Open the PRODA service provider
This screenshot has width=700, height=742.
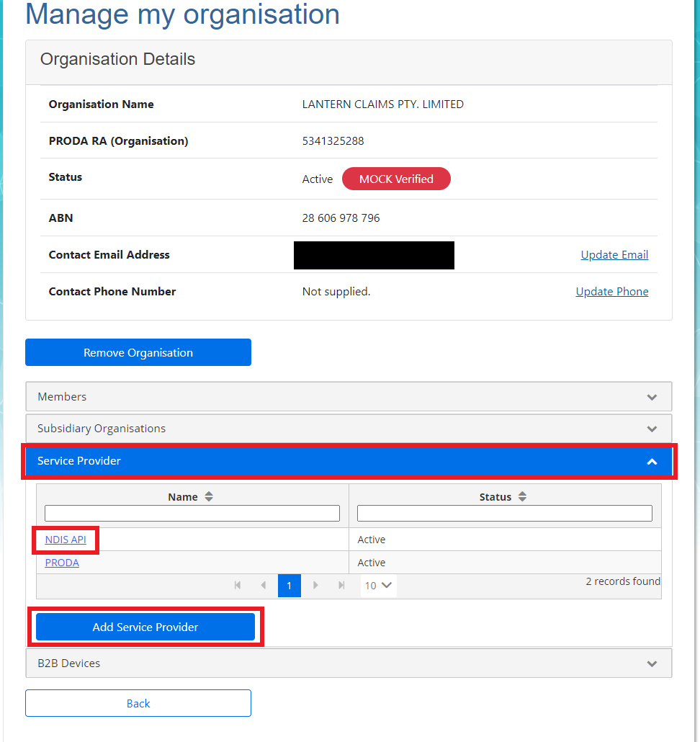[x=62, y=562]
